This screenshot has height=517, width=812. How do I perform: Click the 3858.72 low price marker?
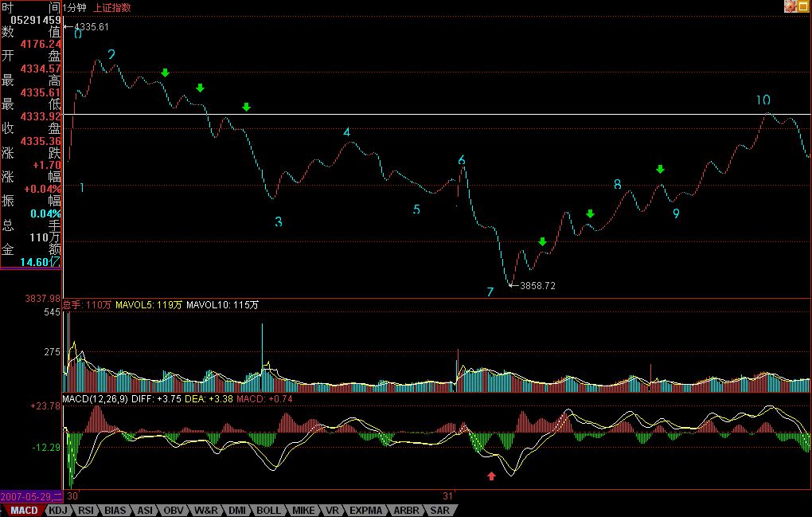pos(537,285)
